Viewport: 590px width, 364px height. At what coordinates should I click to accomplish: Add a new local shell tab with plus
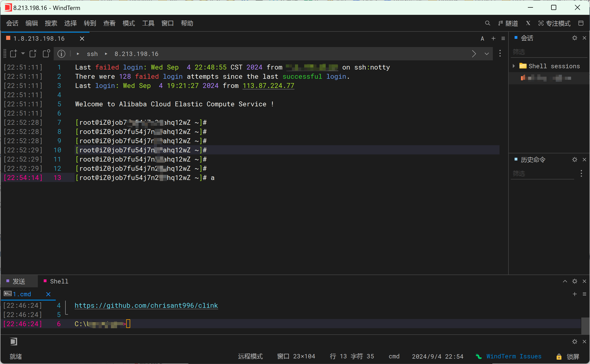(575, 294)
